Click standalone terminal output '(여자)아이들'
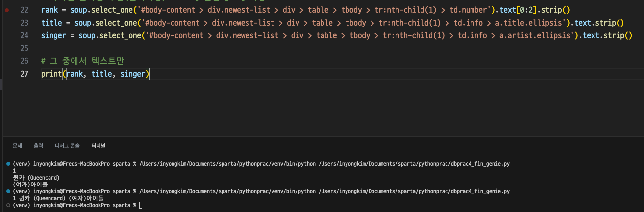 (x=30, y=184)
